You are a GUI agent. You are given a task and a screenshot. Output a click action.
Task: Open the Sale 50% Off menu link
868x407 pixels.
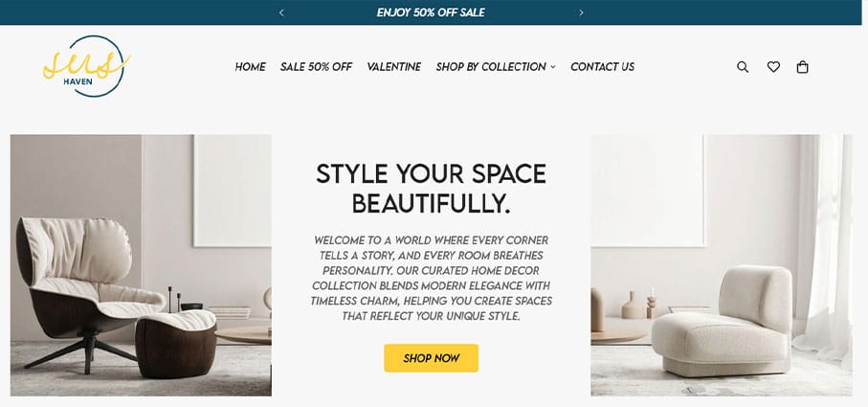(x=316, y=67)
